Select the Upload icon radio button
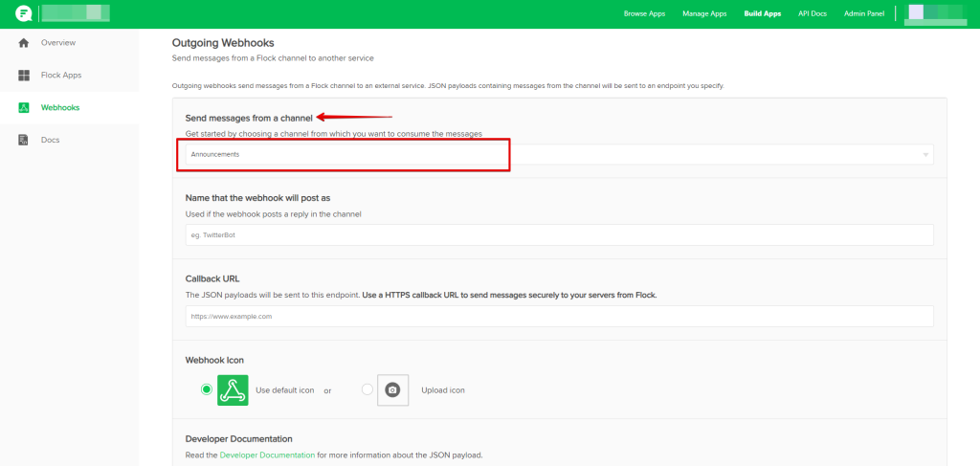980x466 pixels. tap(367, 390)
